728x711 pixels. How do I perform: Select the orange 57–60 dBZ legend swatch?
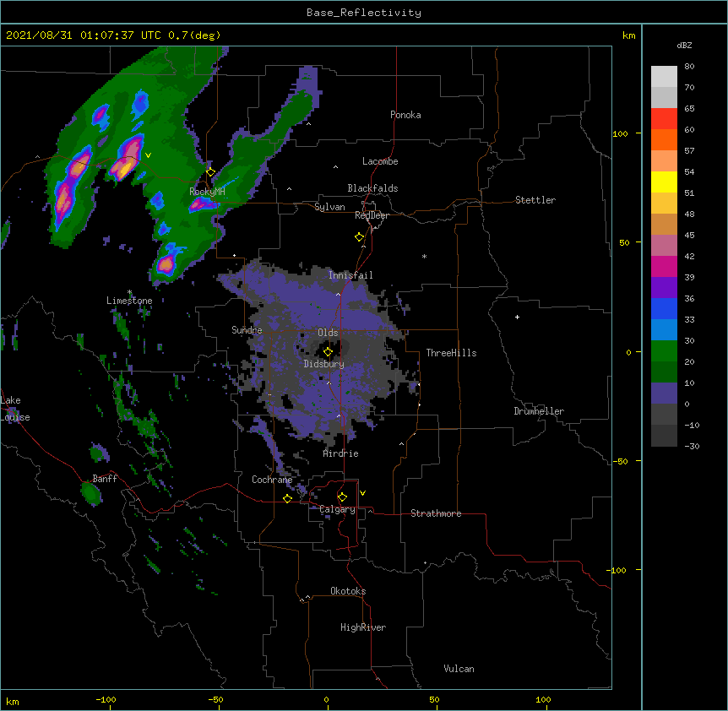[664, 139]
